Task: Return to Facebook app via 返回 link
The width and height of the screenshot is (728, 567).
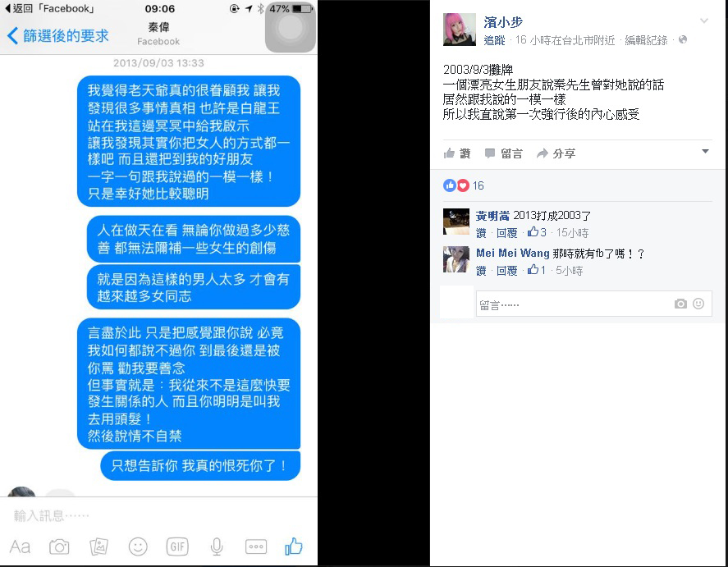Action: click(50, 8)
